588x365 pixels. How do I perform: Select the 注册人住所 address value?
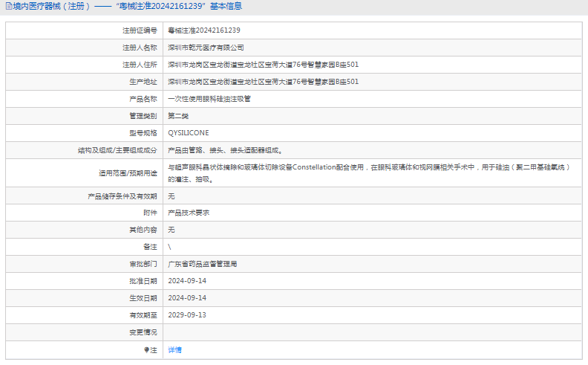(264, 65)
